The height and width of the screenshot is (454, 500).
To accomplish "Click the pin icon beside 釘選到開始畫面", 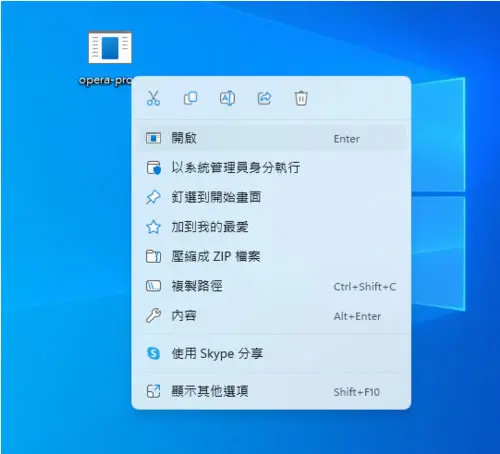I will (153, 197).
